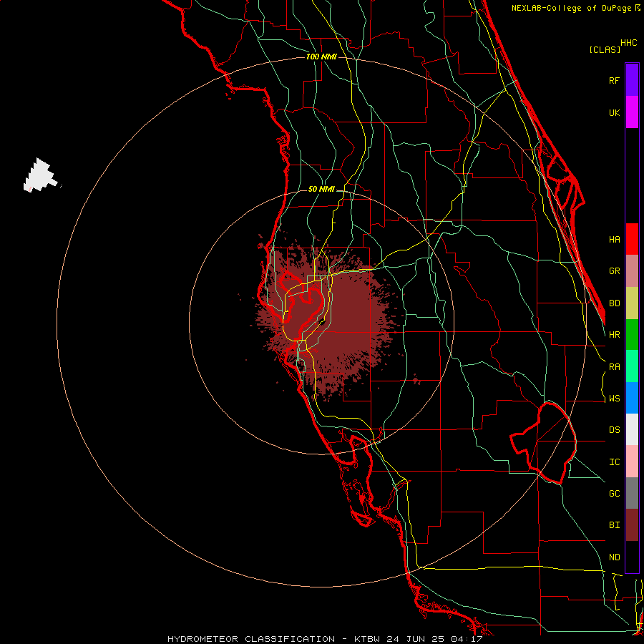Click the RA legend label
The image size is (644, 644).
614,367
